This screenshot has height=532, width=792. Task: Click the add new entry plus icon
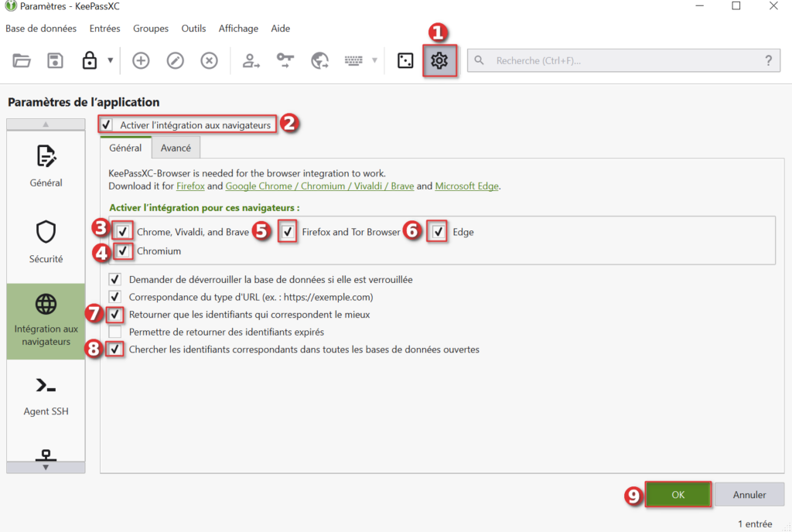point(141,60)
